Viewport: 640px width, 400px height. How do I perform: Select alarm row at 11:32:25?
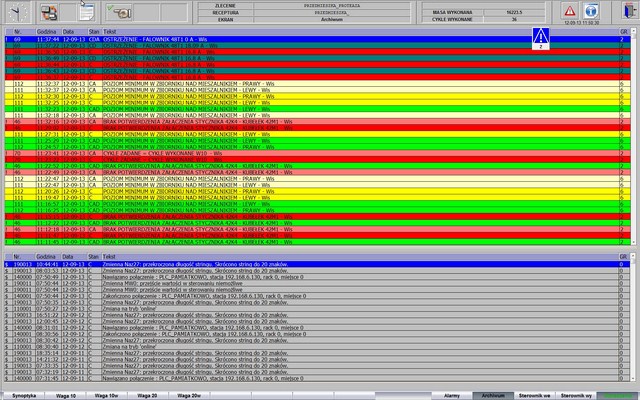[318, 102]
